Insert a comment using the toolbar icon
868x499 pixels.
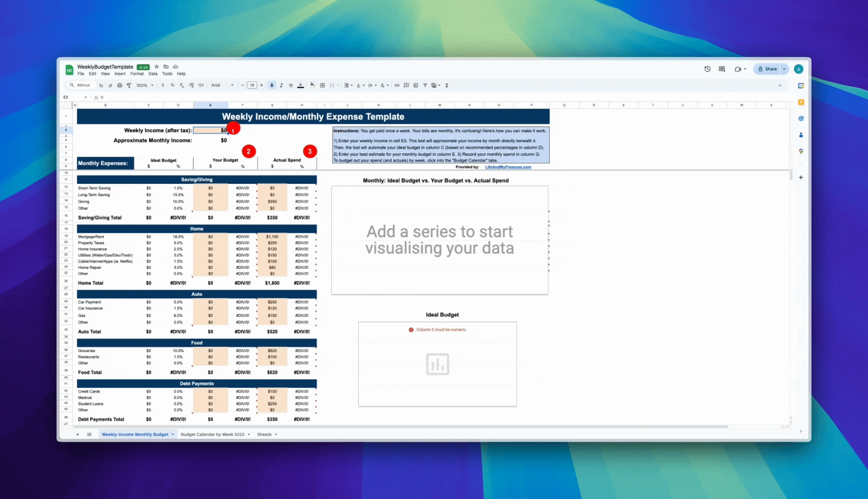click(x=406, y=85)
